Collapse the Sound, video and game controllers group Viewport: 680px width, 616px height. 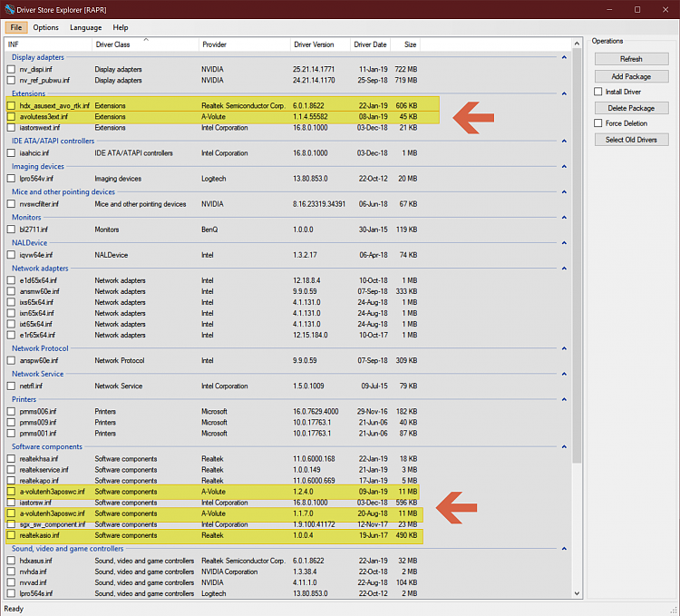pos(564,549)
